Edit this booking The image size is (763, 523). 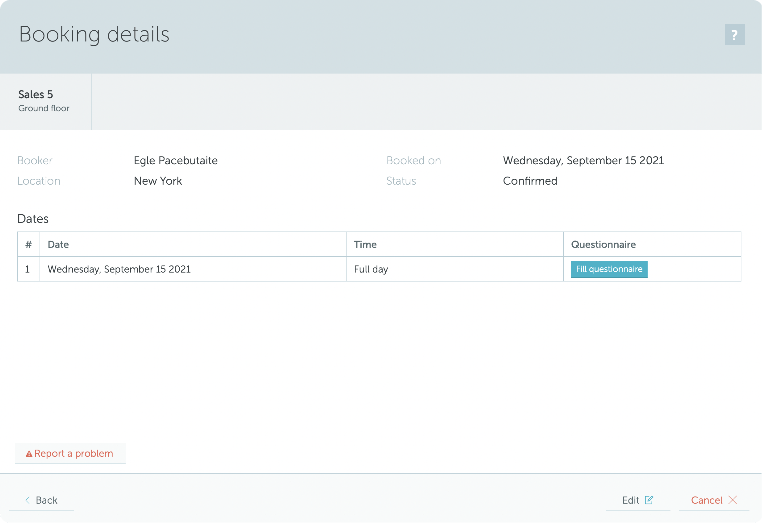pos(637,500)
